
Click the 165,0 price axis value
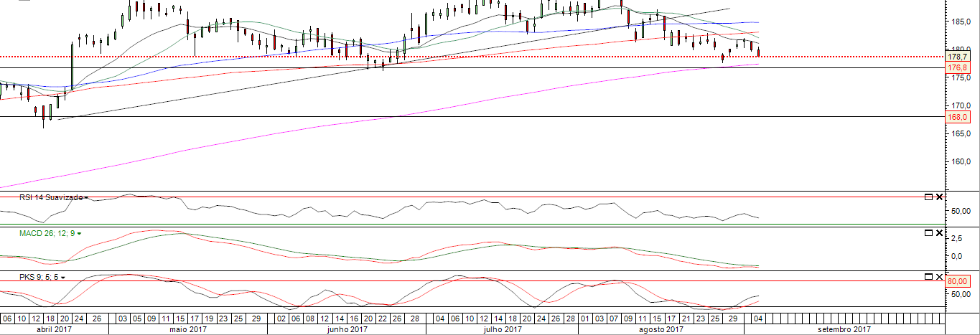tap(961, 133)
